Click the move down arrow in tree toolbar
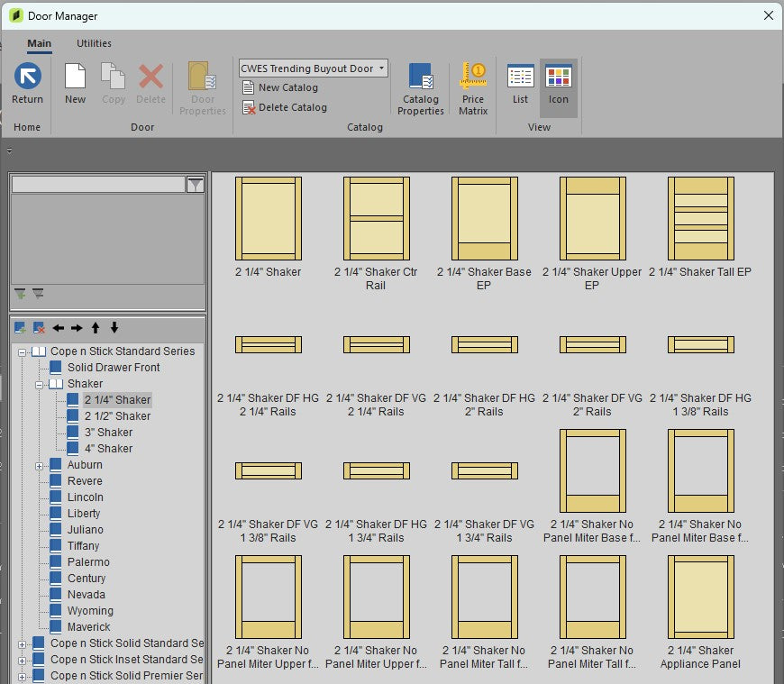The image size is (784, 684). click(114, 328)
